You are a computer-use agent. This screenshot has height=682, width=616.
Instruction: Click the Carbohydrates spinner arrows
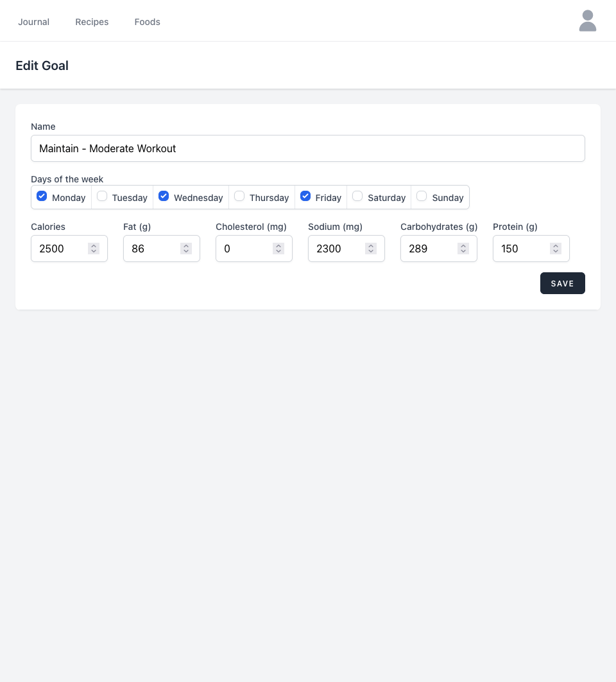pyautogui.click(x=463, y=249)
